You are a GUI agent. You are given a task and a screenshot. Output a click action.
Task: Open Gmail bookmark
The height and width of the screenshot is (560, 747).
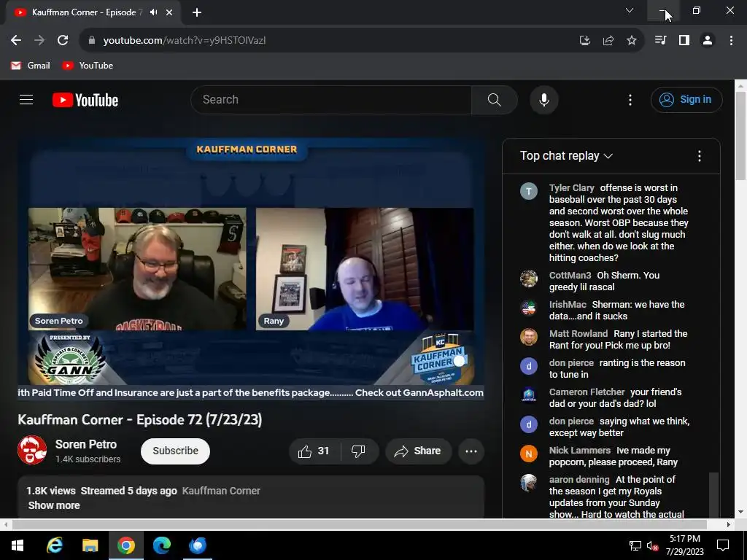(31, 66)
